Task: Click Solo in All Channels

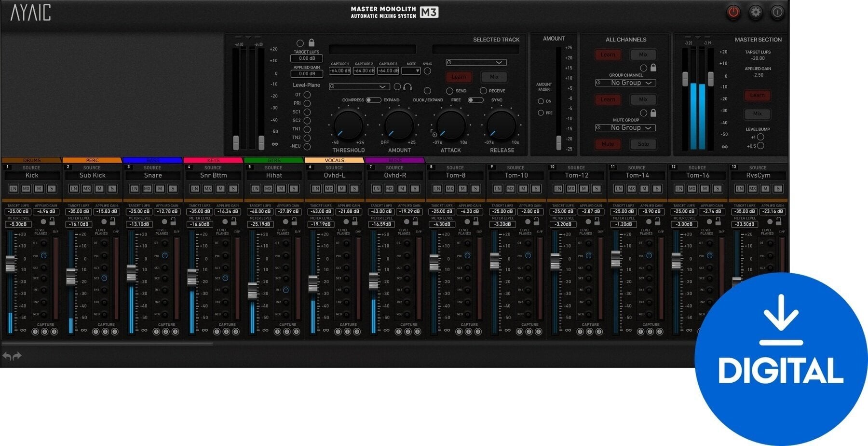Action: (x=643, y=144)
